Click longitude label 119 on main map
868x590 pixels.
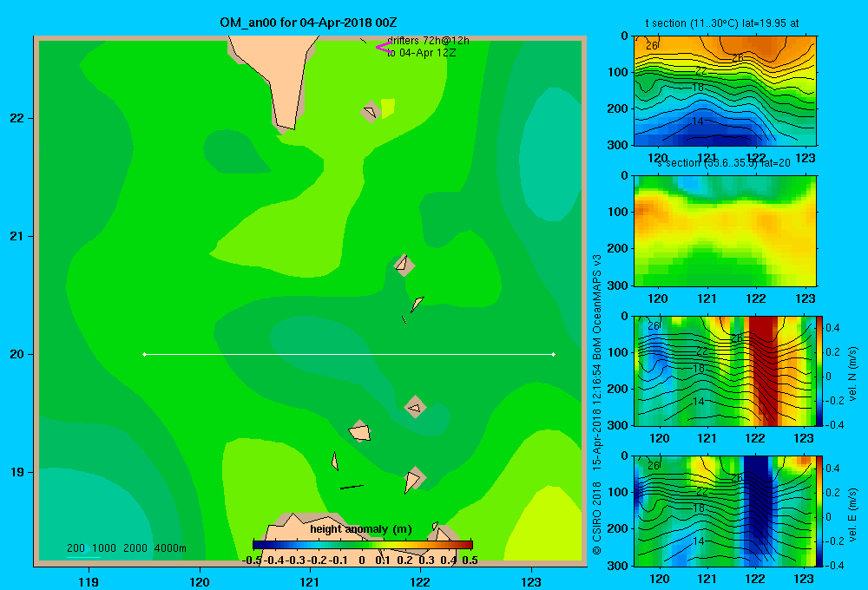coord(89,581)
